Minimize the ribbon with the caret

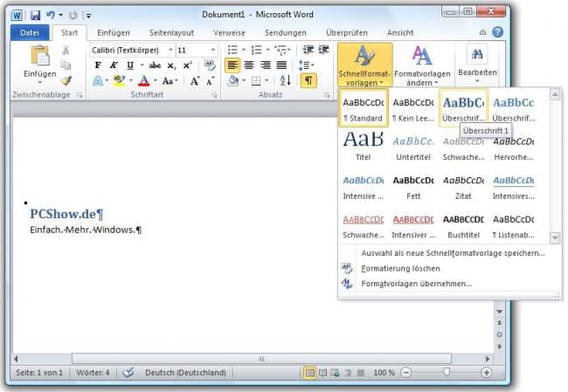[x=482, y=32]
